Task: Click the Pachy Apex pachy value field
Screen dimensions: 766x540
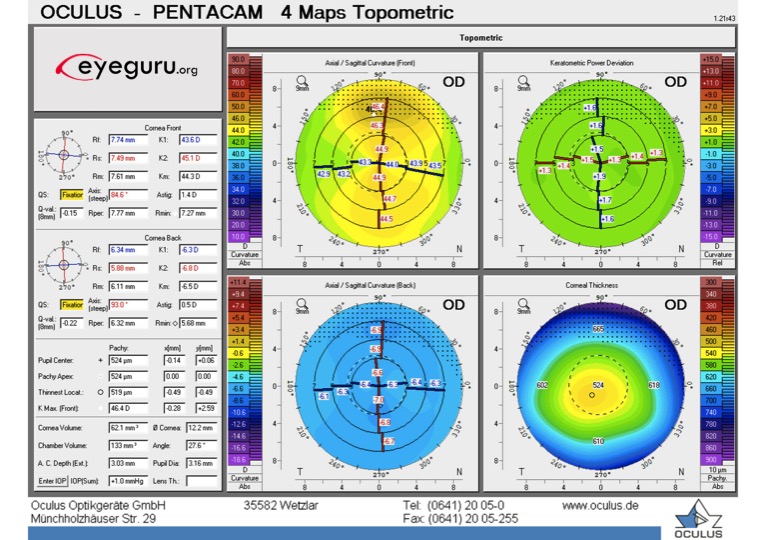Action: coord(128,376)
